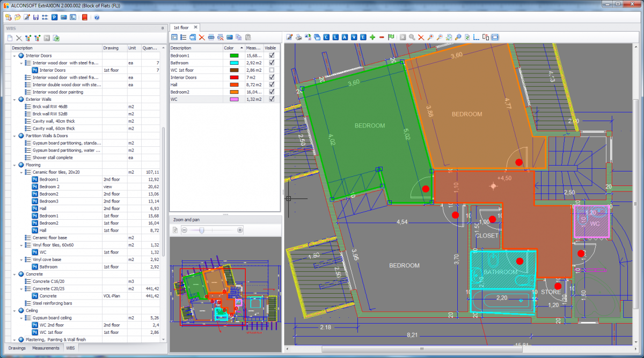Toggle visibility checkbox for the WC row
Screen dimensions: 644x358
(x=272, y=99)
